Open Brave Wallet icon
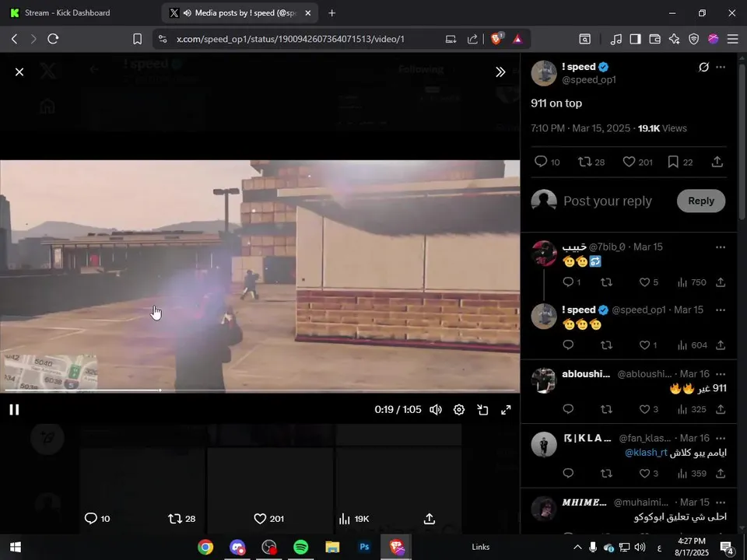This screenshot has height=560, width=747. click(x=654, y=39)
